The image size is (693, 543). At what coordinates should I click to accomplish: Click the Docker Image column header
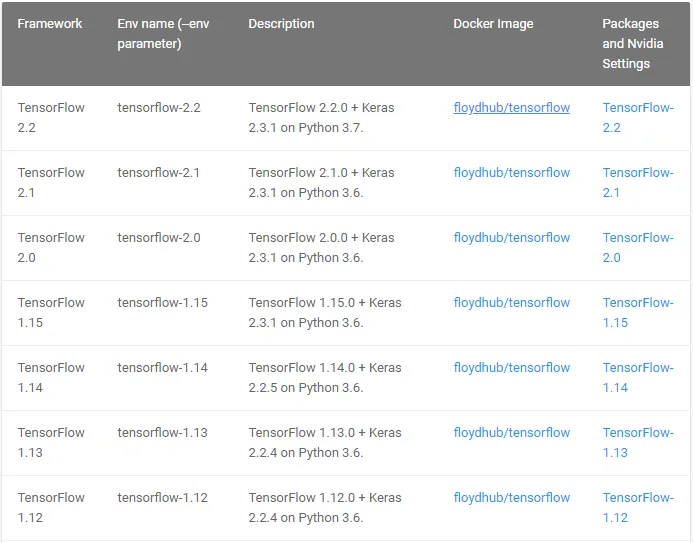coord(493,24)
